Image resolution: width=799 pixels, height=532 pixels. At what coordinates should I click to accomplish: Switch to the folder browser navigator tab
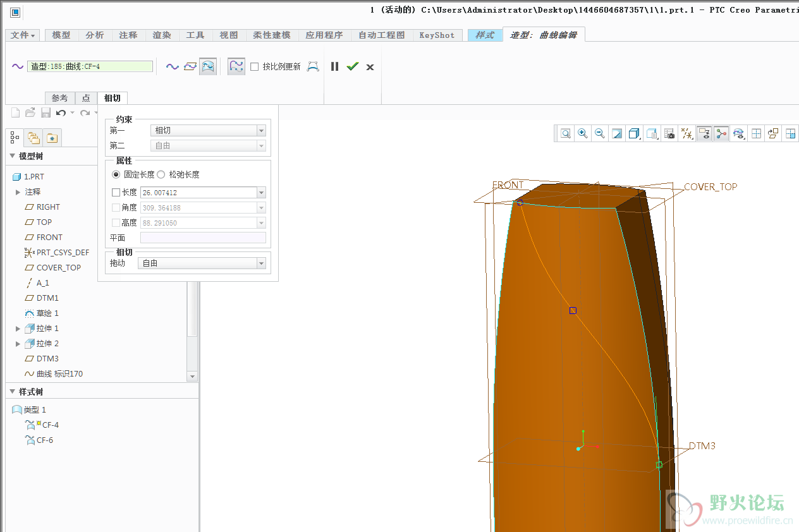tap(34, 138)
